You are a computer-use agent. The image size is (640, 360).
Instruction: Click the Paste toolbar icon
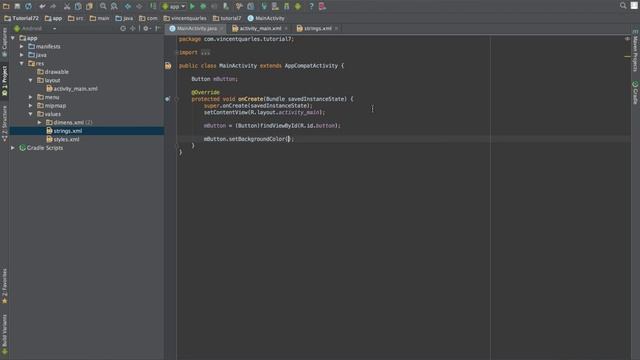(x=89, y=6)
